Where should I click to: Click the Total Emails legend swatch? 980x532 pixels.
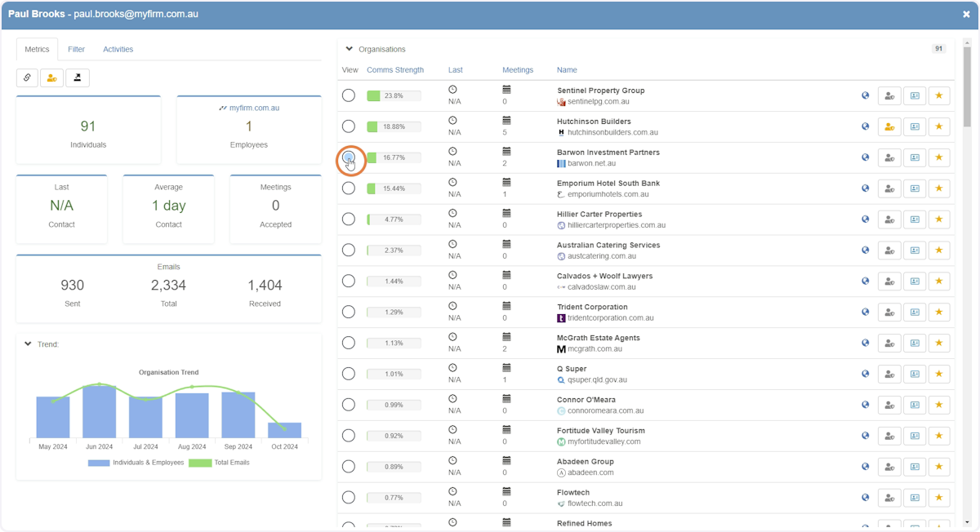point(200,463)
